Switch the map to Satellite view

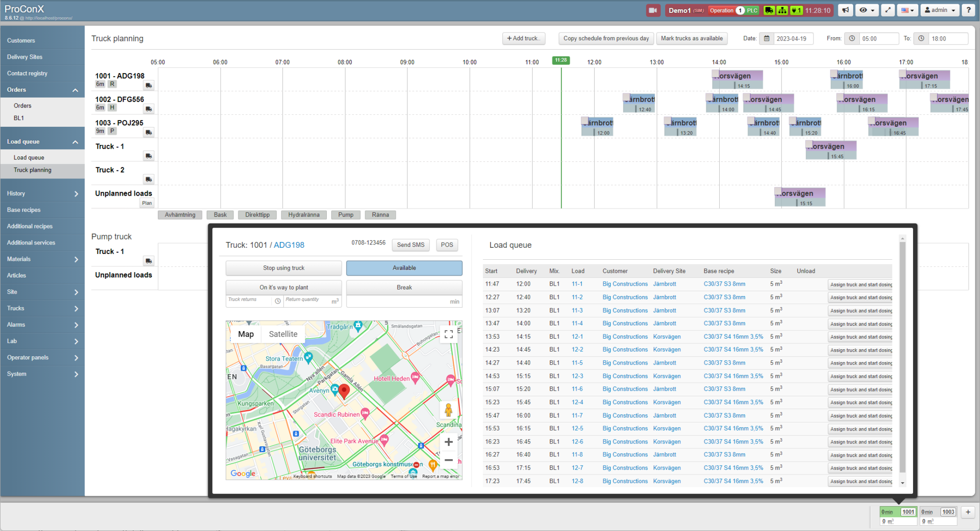click(283, 334)
